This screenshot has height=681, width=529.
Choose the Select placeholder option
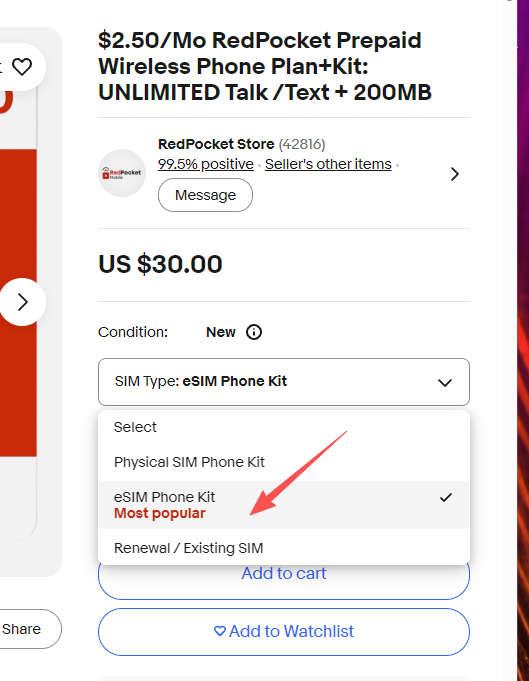(x=284, y=427)
